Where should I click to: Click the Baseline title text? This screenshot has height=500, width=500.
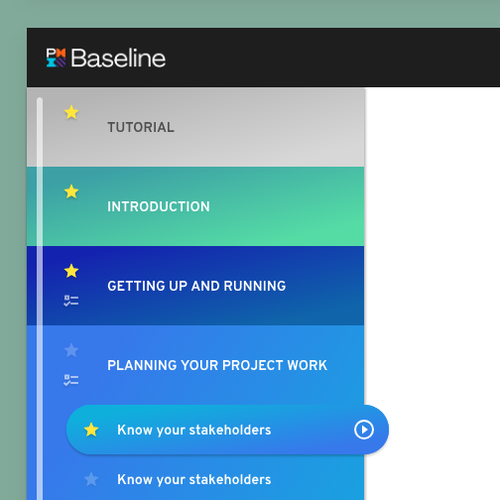(x=118, y=58)
